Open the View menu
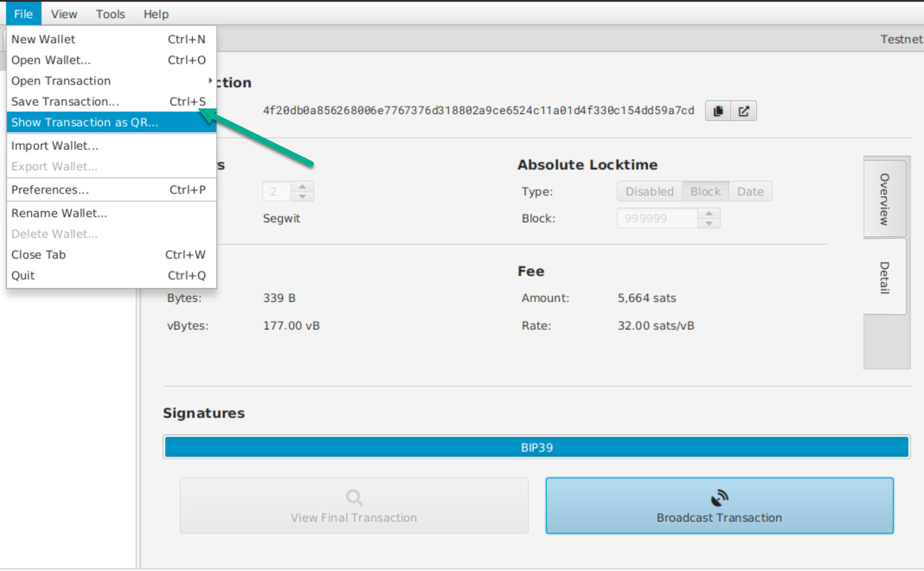924x571 pixels. [63, 14]
